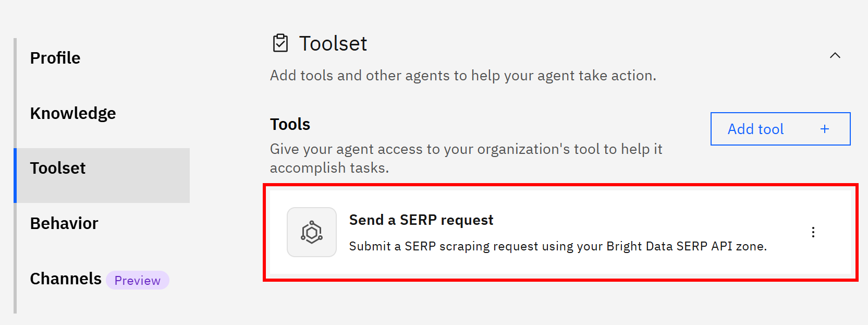The image size is (868, 325).
Task: Open the Knowledge section
Action: click(x=73, y=113)
